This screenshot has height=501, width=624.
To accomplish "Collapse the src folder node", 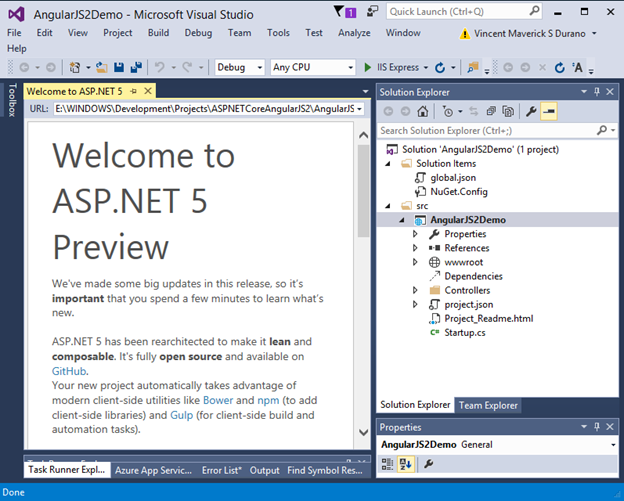I will pos(388,206).
